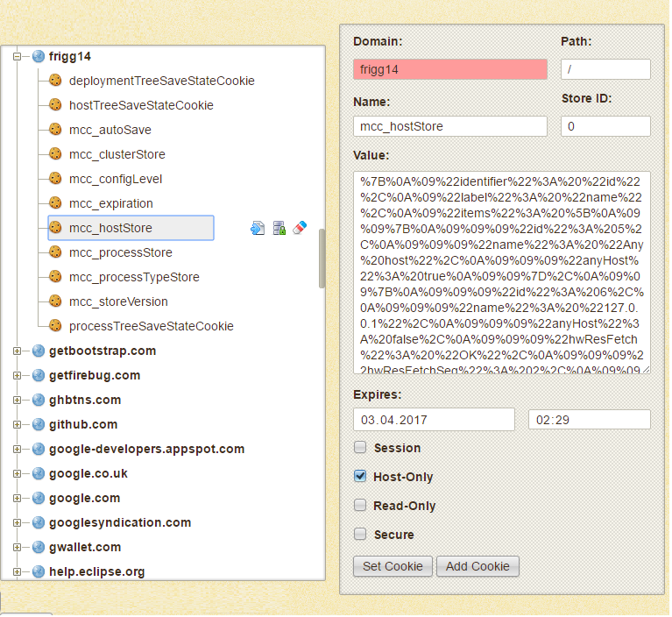The image size is (672, 617).
Task: Click the cookie tree vertical scrollbar thumb
Action: tap(322, 259)
